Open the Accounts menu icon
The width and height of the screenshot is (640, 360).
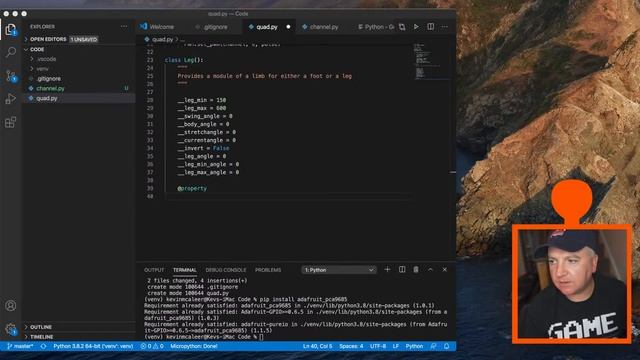pos(11,305)
